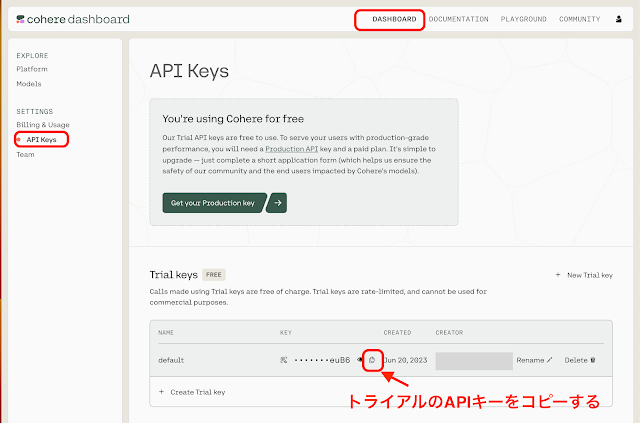Click the arrow button beside Production key
Image resolution: width=640 pixels, height=423 pixels.
click(x=277, y=203)
